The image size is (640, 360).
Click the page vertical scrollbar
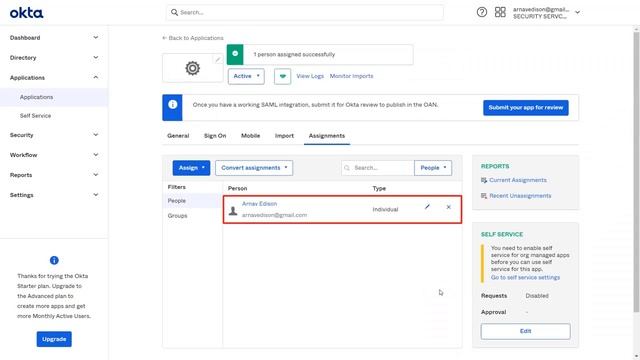(636, 171)
